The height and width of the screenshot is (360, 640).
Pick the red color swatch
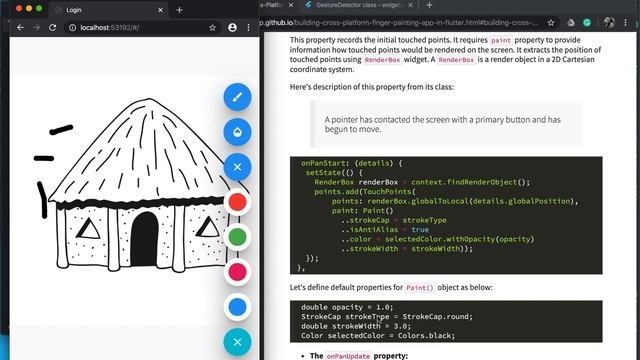pos(237,202)
